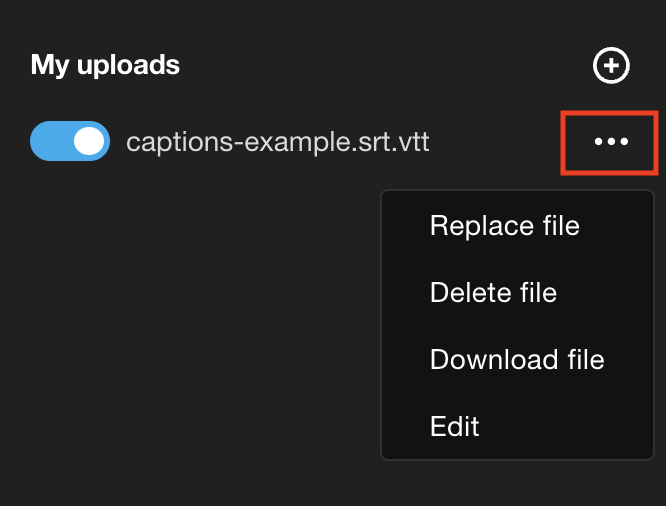Image resolution: width=666 pixels, height=506 pixels.
Task: Download the uploaded captions file
Action: (517, 359)
